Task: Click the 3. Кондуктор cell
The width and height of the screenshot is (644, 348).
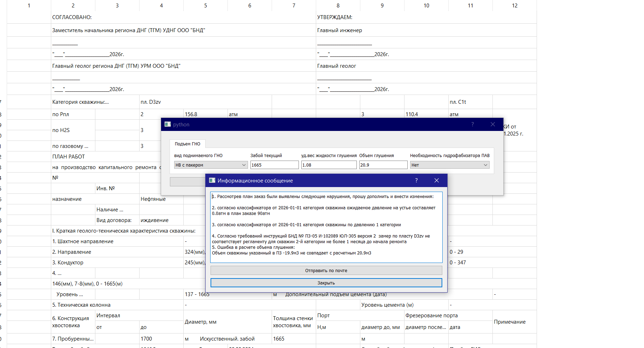Action: (117, 263)
